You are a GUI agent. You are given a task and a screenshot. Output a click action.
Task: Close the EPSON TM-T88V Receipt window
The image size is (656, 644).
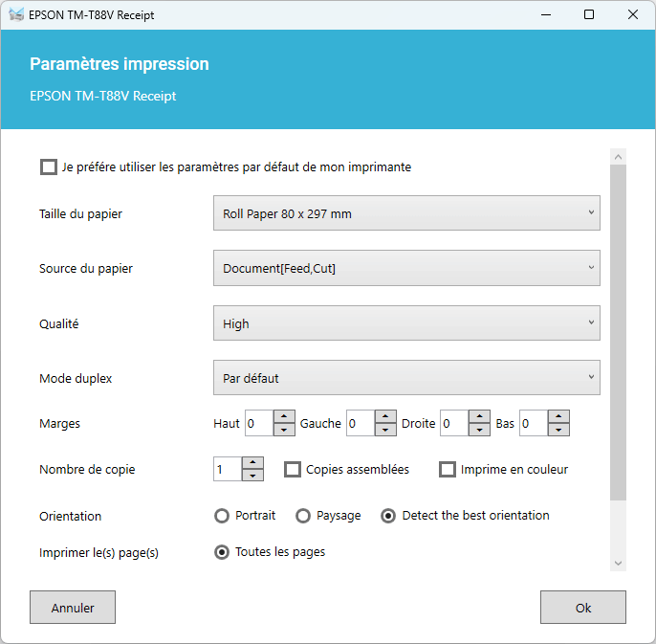click(633, 14)
